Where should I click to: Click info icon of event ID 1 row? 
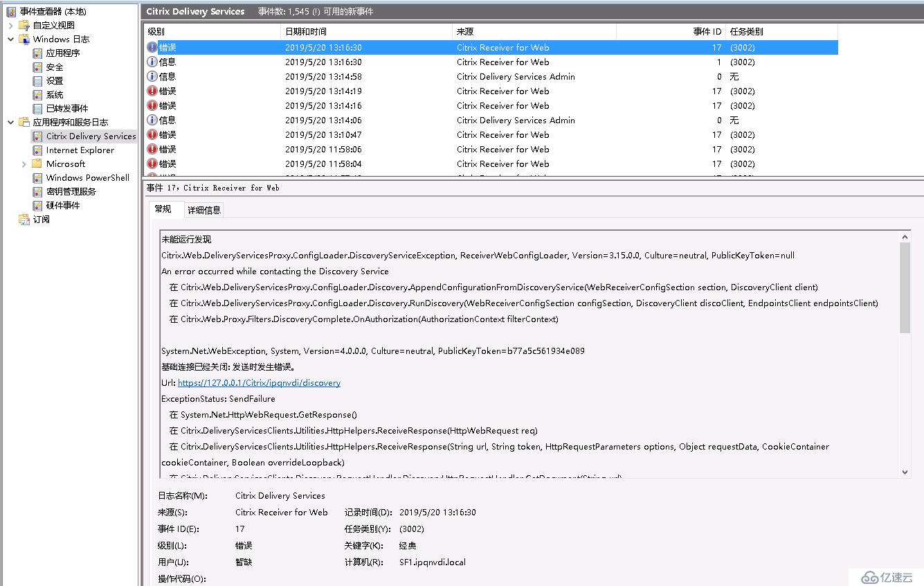click(152, 62)
